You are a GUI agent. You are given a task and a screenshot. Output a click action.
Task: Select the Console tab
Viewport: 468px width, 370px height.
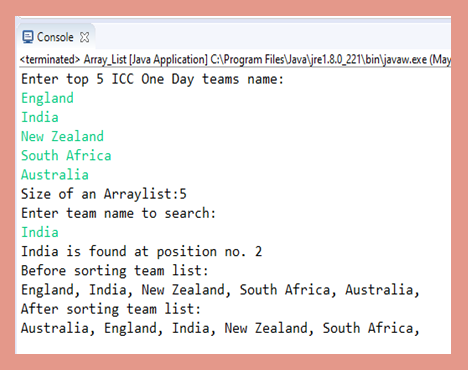(x=56, y=37)
